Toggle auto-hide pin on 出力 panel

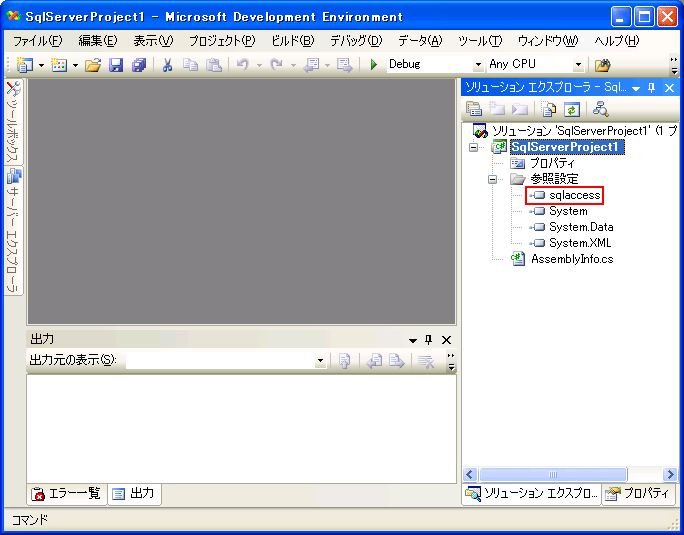(x=428, y=340)
